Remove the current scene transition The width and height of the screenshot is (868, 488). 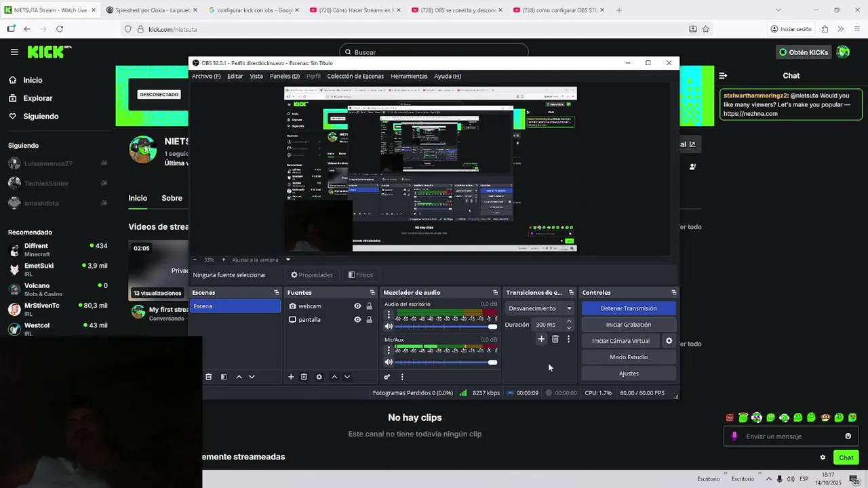pyautogui.click(x=555, y=339)
